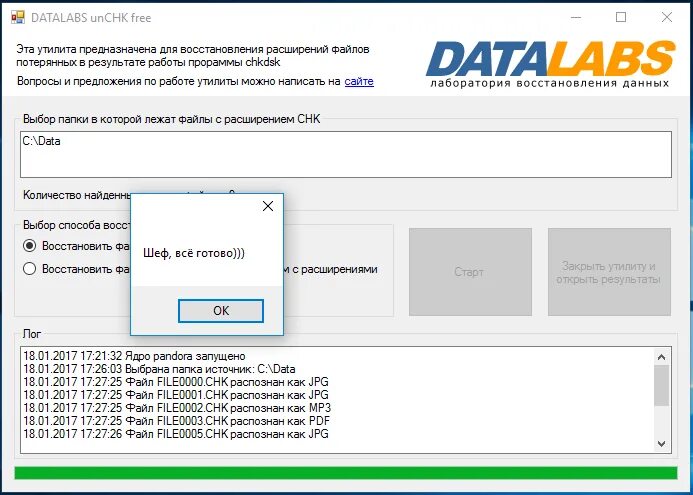Click the DATALABS unCHK app icon
Screen dimensions: 693x495
tap(18, 18)
